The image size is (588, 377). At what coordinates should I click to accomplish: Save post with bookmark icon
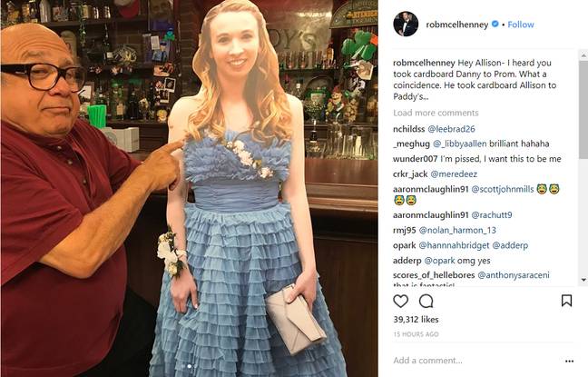(566, 301)
